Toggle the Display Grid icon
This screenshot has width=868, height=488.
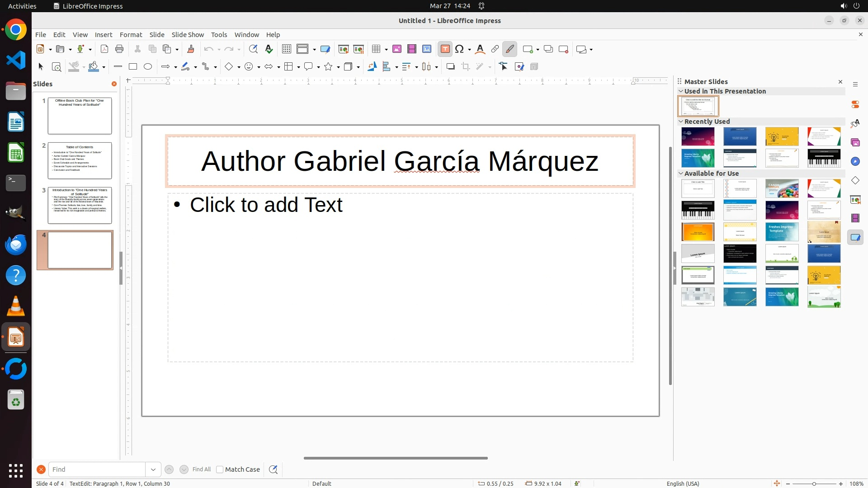pos(287,49)
